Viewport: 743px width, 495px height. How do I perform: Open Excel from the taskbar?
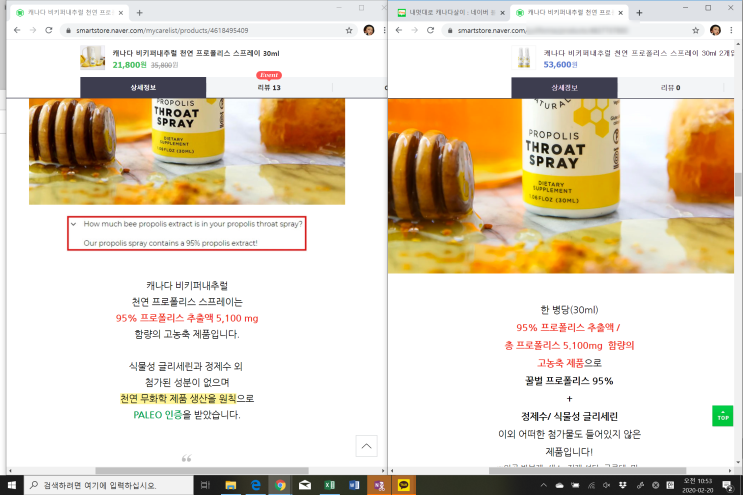(x=329, y=485)
